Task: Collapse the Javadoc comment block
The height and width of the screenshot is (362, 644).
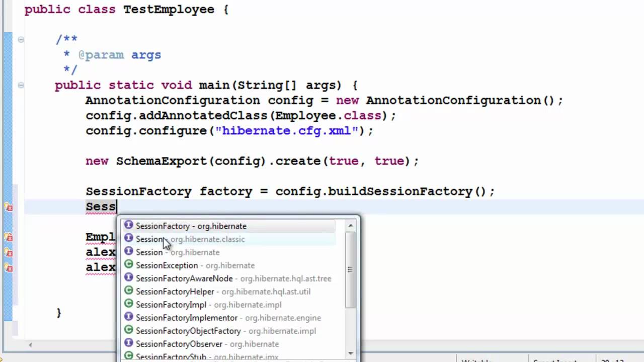Action: (21, 39)
